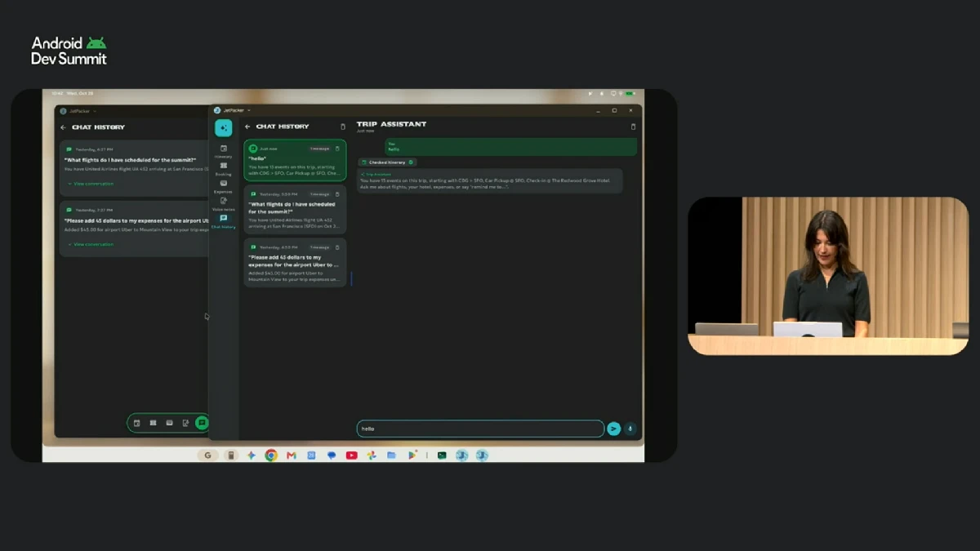Start voice input with the microphone button
The image size is (980, 551).
[x=630, y=429]
